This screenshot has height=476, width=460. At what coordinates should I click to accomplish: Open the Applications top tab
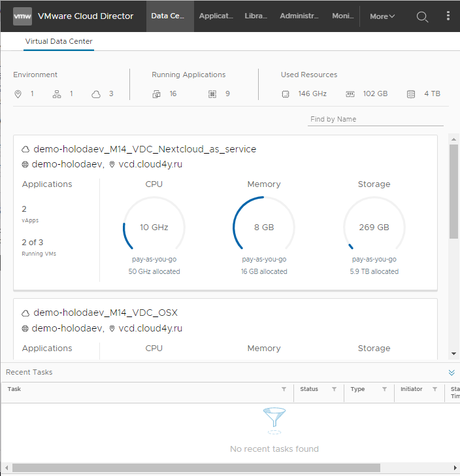click(216, 16)
